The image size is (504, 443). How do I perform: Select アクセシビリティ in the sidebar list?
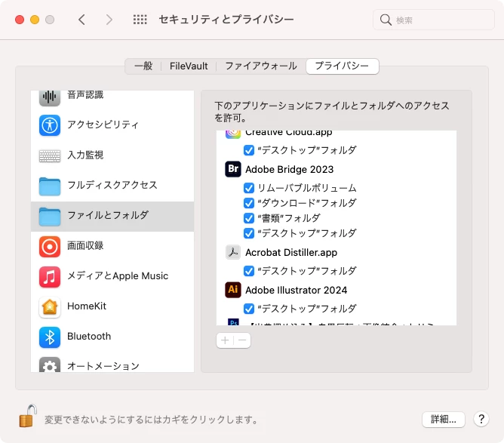(112, 125)
